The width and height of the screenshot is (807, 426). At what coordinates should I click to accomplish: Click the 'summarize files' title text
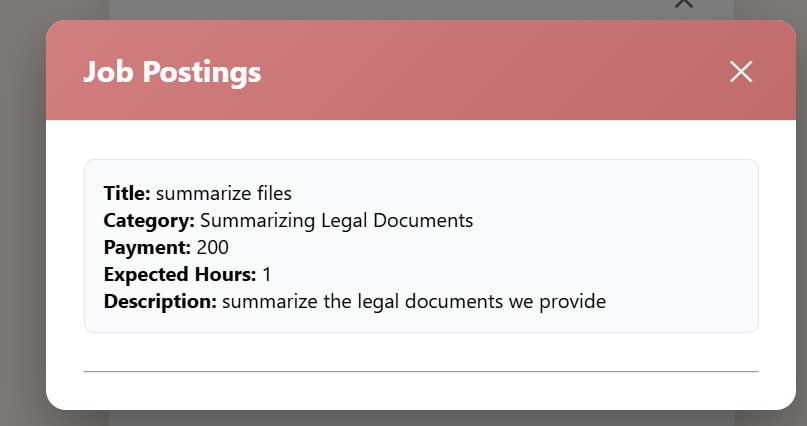click(x=224, y=193)
